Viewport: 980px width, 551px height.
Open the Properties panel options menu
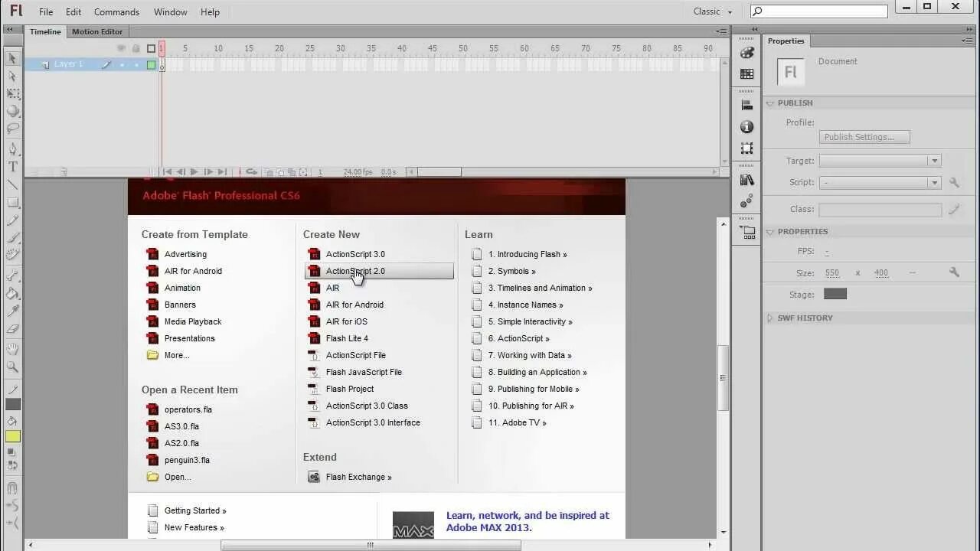click(x=968, y=41)
